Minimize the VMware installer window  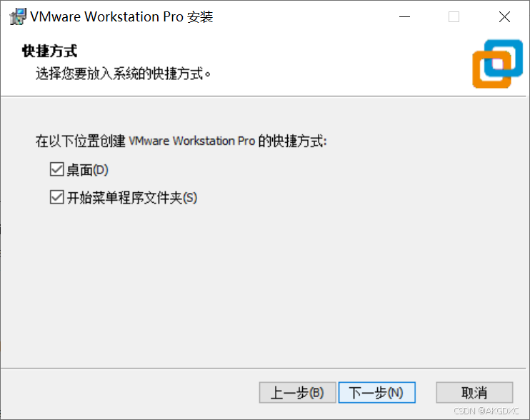pos(404,16)
